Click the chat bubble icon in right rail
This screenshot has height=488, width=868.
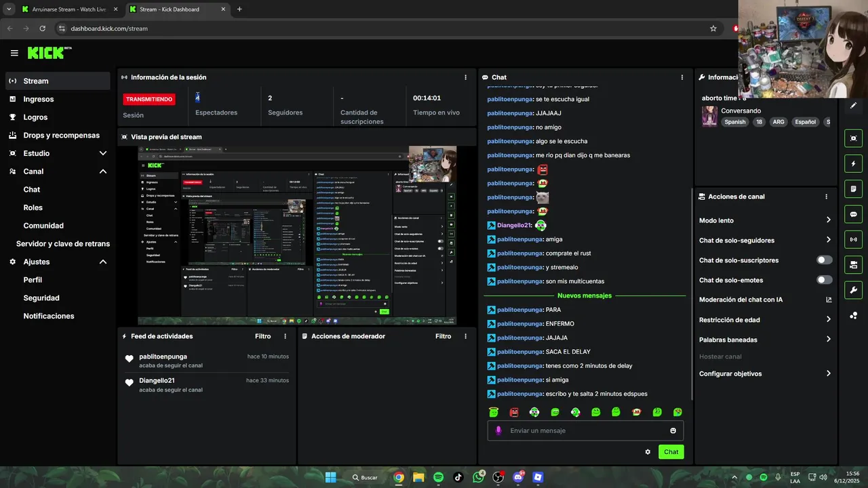point(853,214)
